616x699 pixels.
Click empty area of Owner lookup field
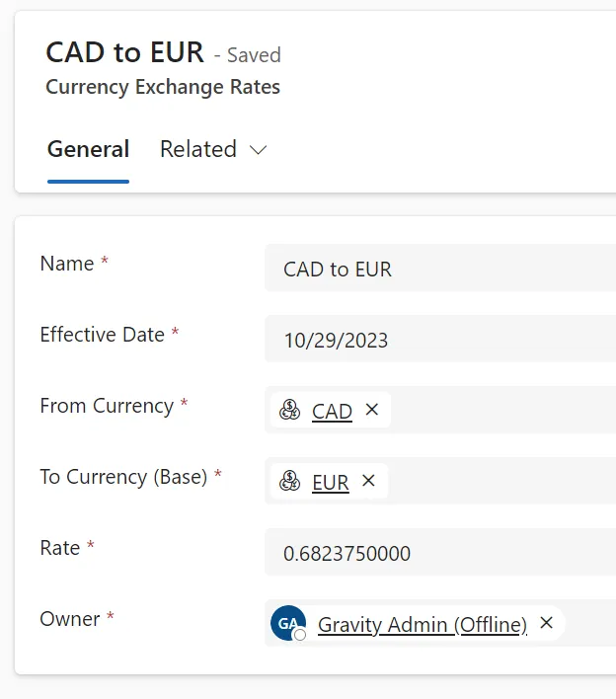pyautogui.click(x=591, y=623)
